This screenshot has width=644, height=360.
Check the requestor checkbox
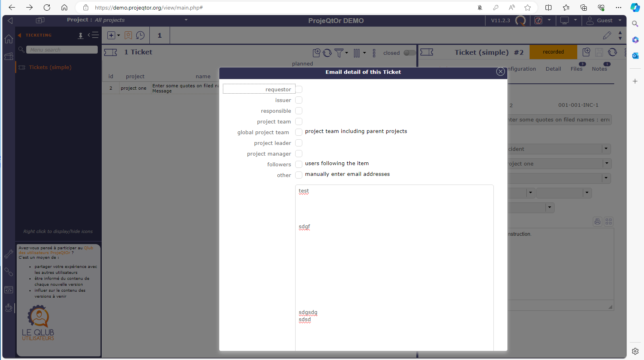coord(299,89)
